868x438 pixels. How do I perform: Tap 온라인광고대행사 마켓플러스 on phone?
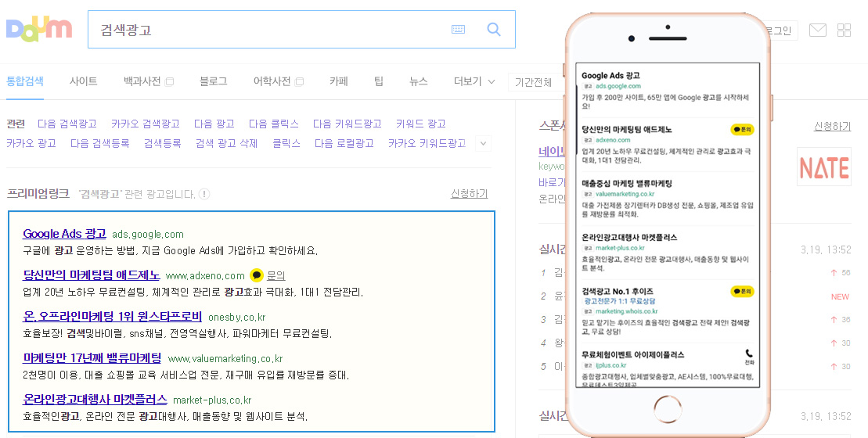pos(628,237)
